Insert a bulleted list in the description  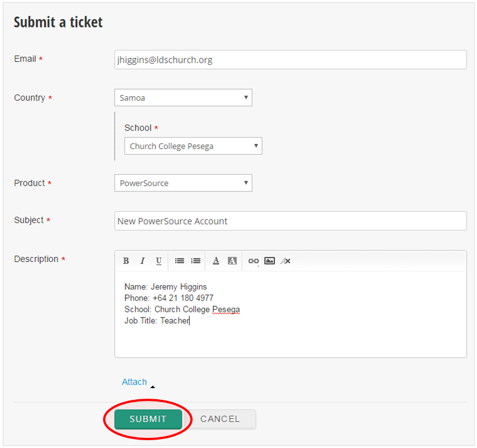(179, 261)
